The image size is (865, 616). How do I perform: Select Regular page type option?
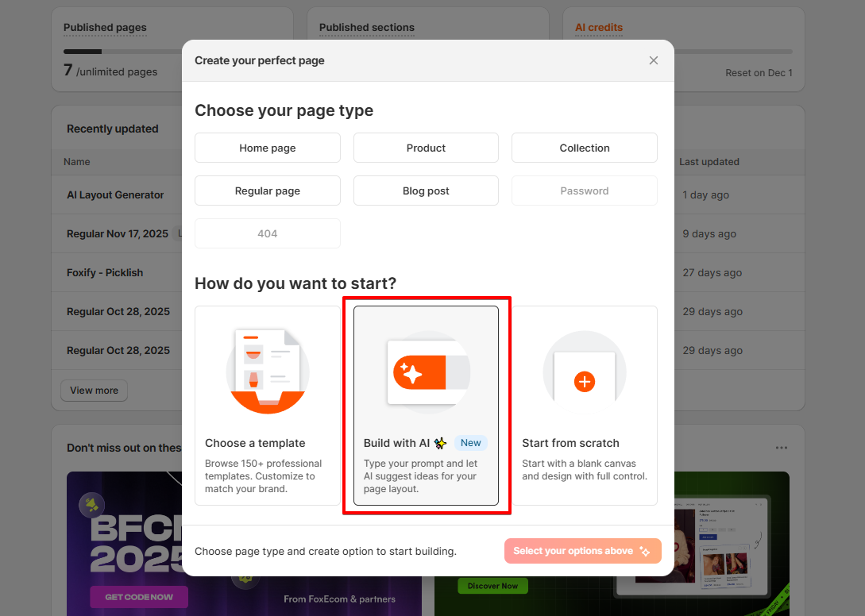(x=268, y=191)
